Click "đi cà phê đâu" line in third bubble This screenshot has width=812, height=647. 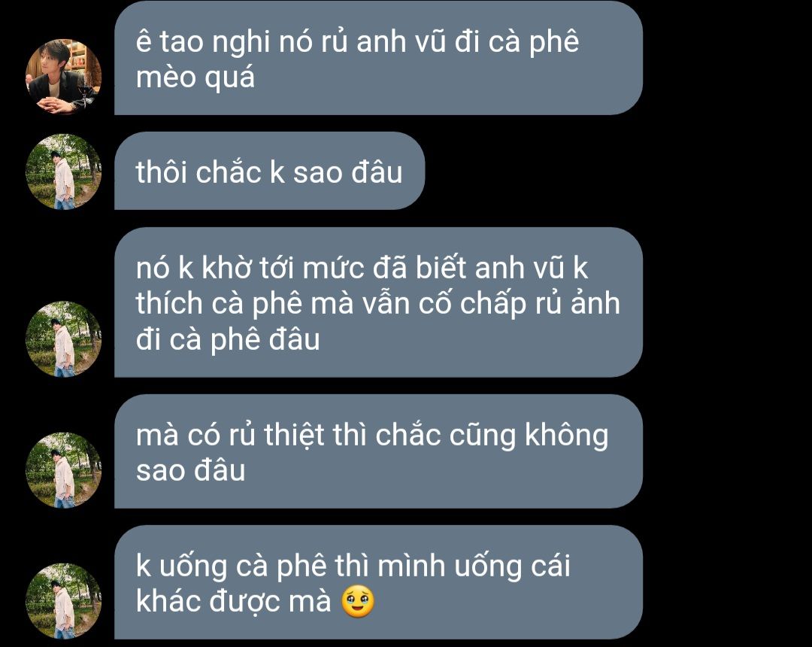point(228,340)
